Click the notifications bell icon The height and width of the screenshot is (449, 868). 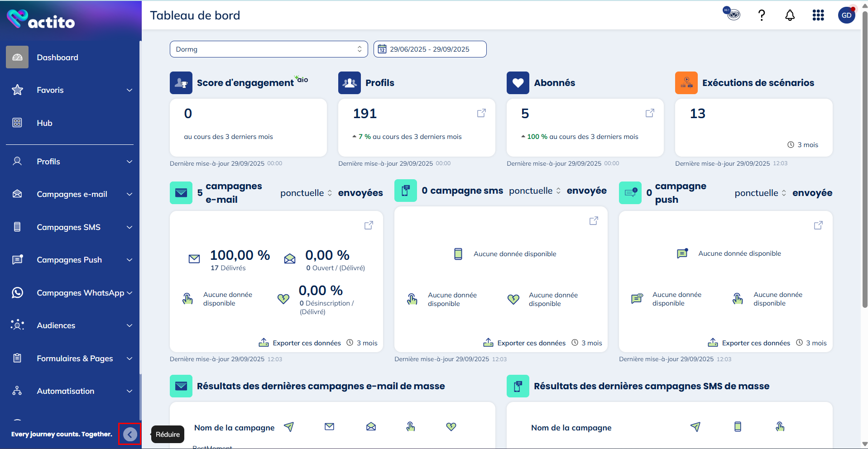pyautogui.click(x=790, y=15)
